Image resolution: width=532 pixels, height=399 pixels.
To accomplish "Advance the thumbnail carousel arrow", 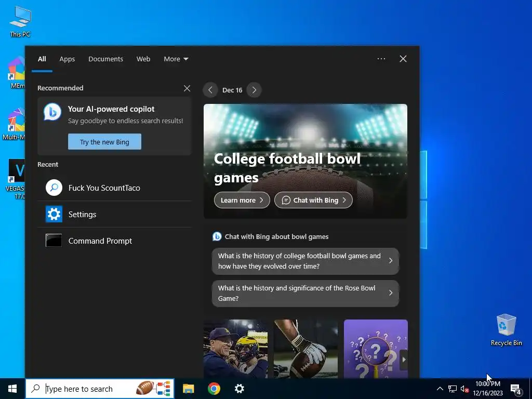I will [x=404, y=360].
